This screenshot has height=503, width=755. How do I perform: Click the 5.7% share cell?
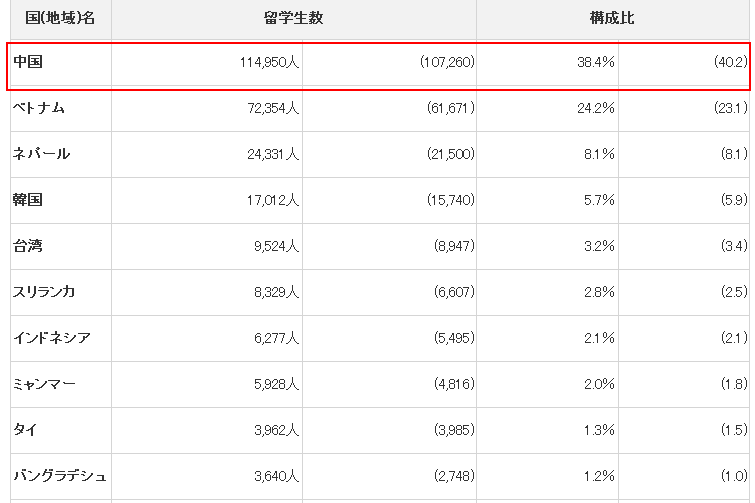547,200
